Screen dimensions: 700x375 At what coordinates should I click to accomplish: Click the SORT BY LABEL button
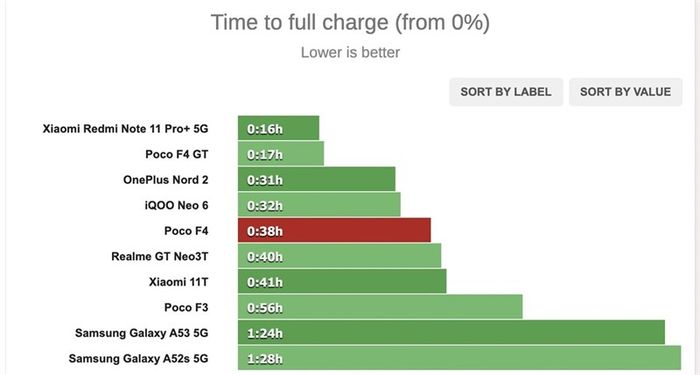(x=506, y=92)
